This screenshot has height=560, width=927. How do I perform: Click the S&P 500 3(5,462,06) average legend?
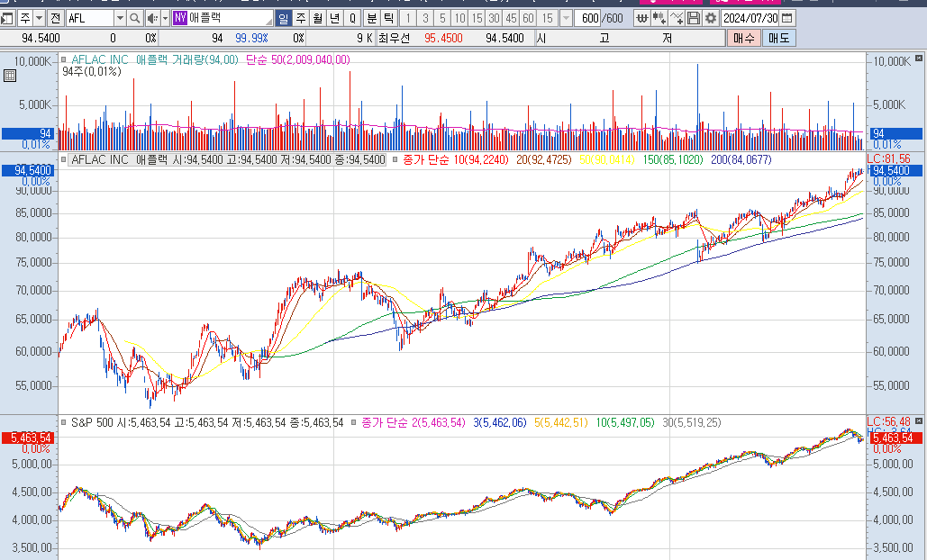pyautogui.click(x=500, y=422)
